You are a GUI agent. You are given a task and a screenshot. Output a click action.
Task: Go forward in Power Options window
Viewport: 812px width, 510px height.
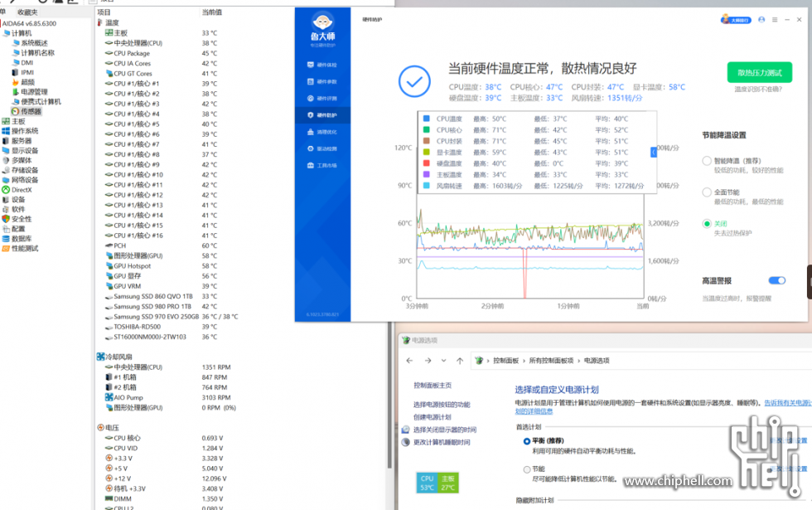click(428, 361)
